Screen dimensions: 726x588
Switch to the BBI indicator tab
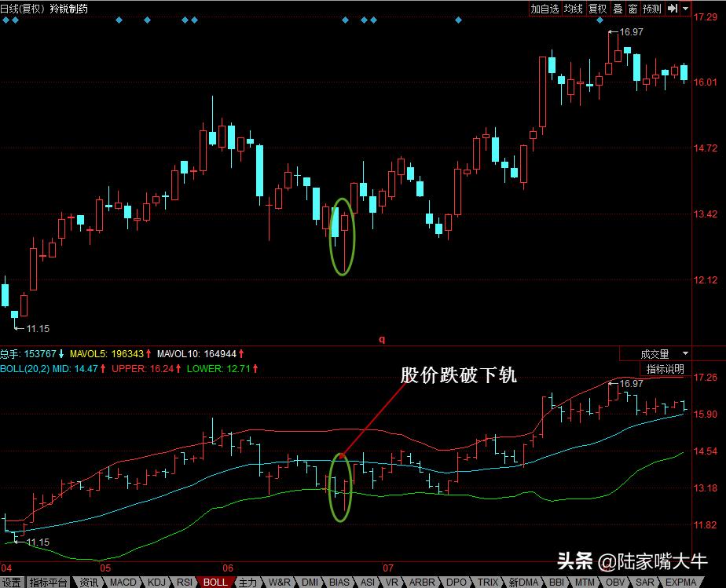point(556,582)
